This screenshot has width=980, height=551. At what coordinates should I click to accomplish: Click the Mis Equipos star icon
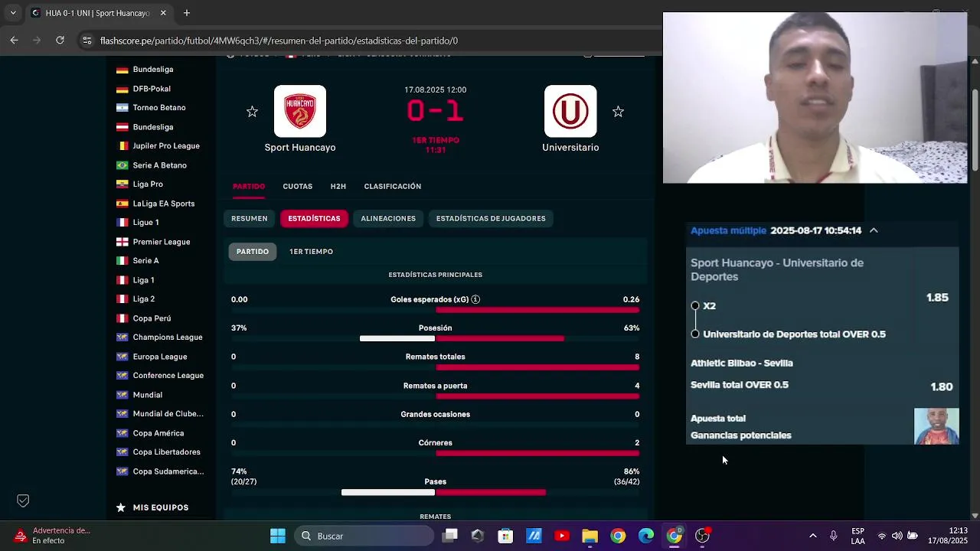coord(120,507)
